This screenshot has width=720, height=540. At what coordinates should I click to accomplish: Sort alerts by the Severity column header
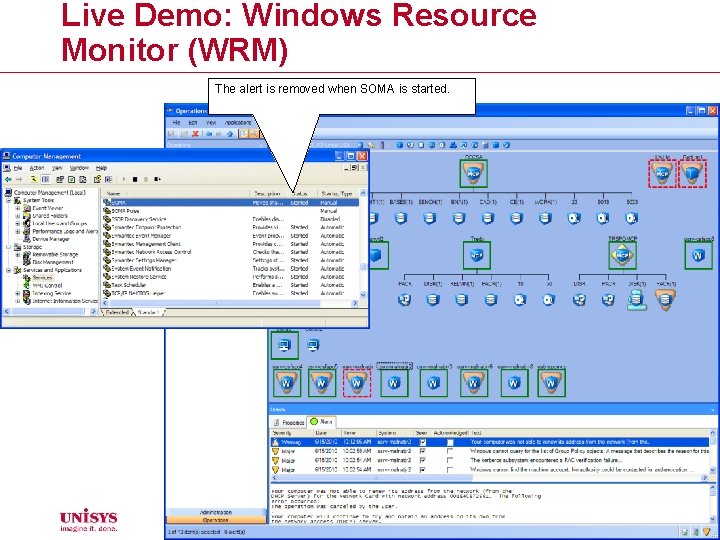(292, 433)
